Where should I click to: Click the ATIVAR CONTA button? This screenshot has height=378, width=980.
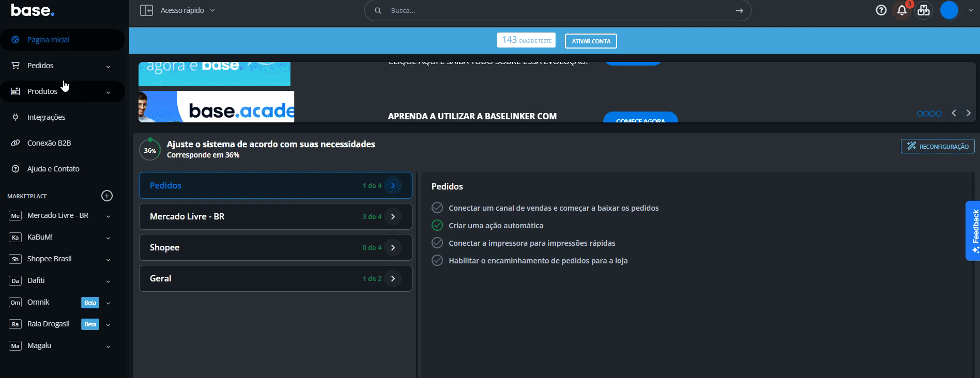pyautogui.click(x=591, y=41)
